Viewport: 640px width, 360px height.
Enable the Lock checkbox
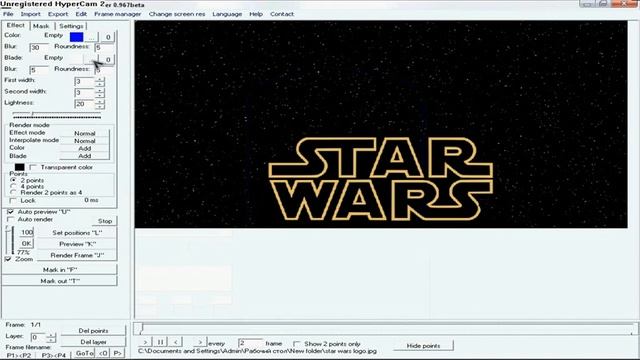[x=13, y=200]
